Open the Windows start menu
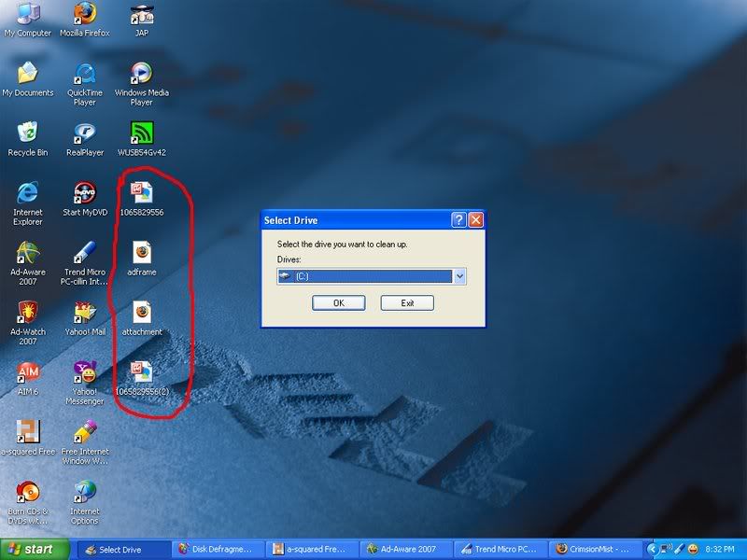 click(35, 550)
